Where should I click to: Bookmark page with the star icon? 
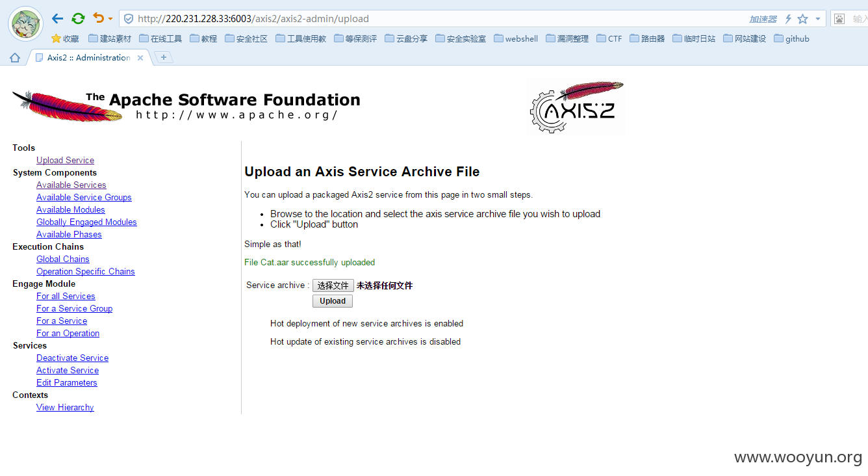(803, 19)
